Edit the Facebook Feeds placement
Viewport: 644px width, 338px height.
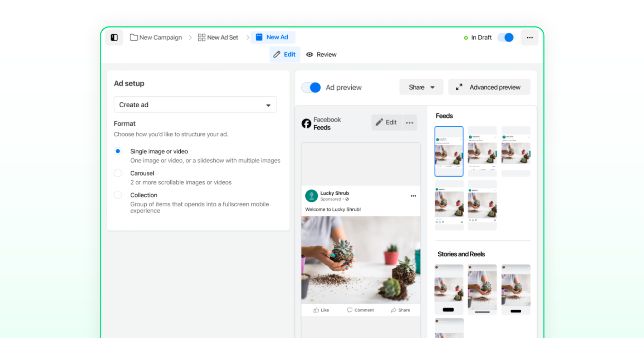[386, 122]
